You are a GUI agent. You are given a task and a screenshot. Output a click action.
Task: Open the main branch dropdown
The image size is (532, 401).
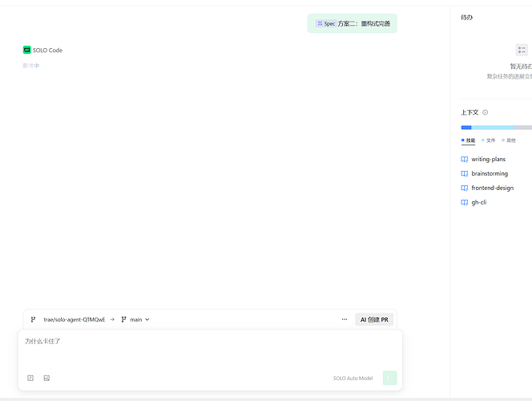pyautogui.click(x=135, y=319)
